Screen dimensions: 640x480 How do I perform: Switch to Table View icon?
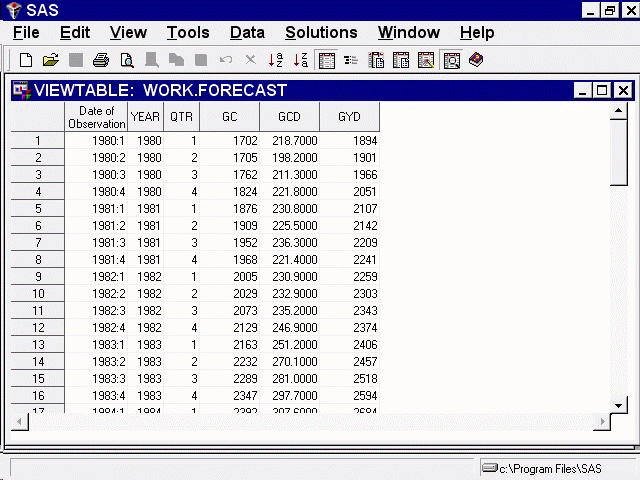326,61
